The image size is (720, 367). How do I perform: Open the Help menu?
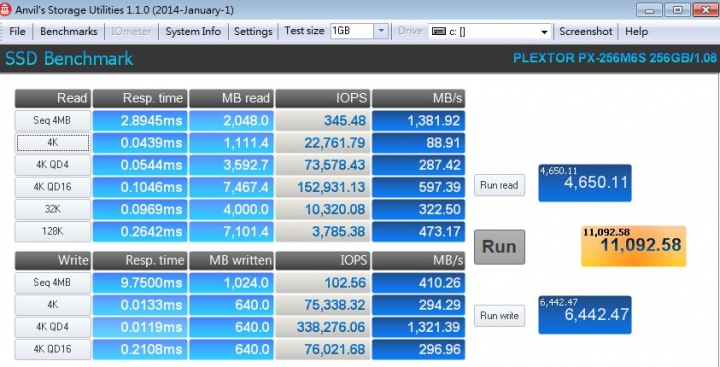pos(636,31)
